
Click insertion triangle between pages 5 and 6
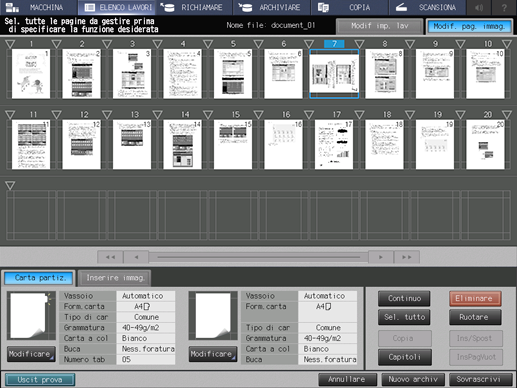point(258,44)
